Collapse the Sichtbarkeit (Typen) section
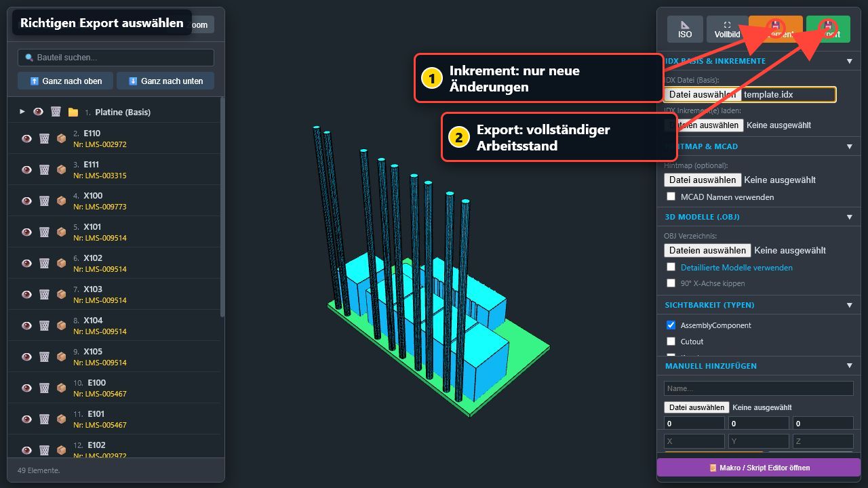Viewport: 868px width, 488px height. pyautogui.click(x=850, y=305)
